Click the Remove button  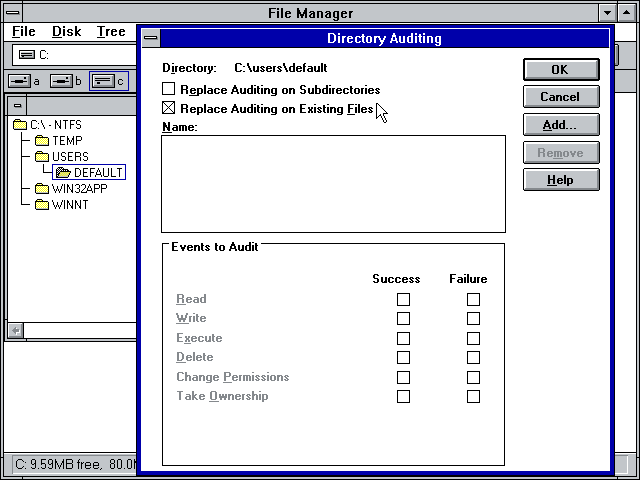[x=561, y=153]
